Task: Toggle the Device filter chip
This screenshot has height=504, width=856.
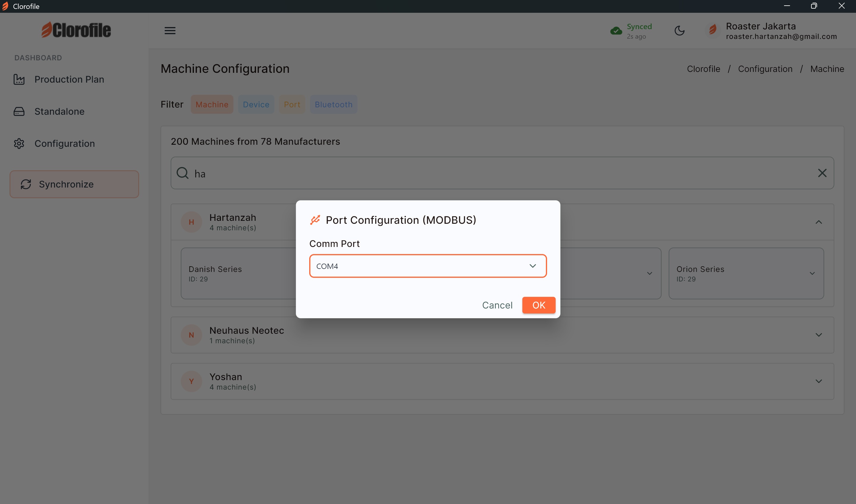Action: coord(256,105)
